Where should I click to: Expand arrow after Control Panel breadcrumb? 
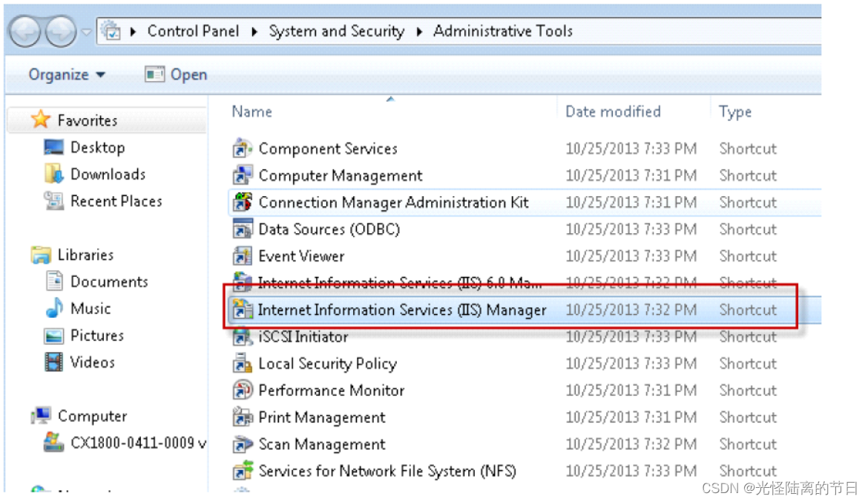point(254,32)
